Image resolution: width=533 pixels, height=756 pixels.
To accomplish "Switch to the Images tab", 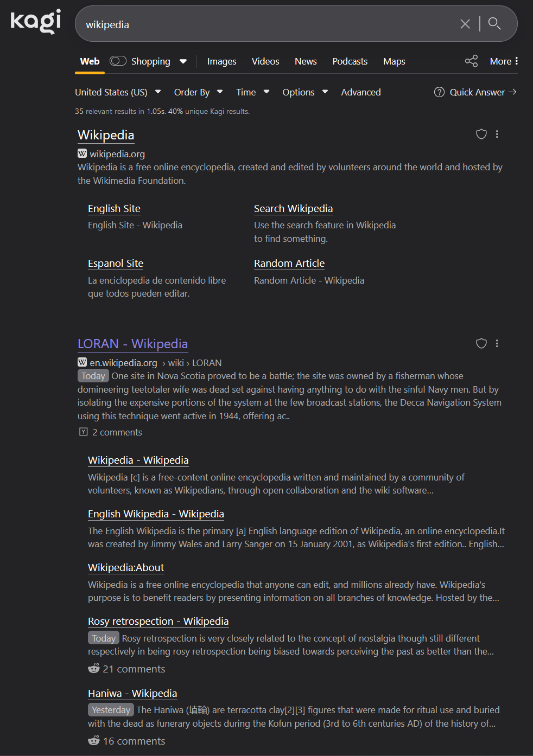I will (221, 61).
